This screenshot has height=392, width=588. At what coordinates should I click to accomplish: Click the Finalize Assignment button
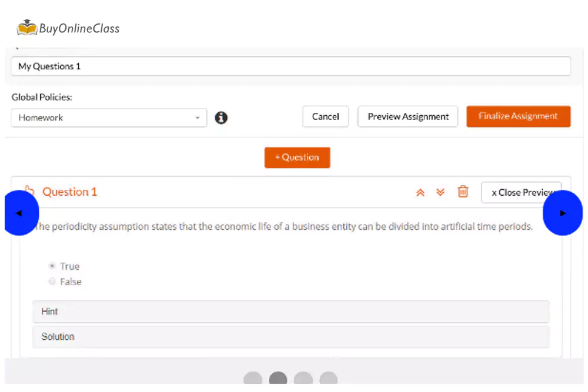coord(518,116)
